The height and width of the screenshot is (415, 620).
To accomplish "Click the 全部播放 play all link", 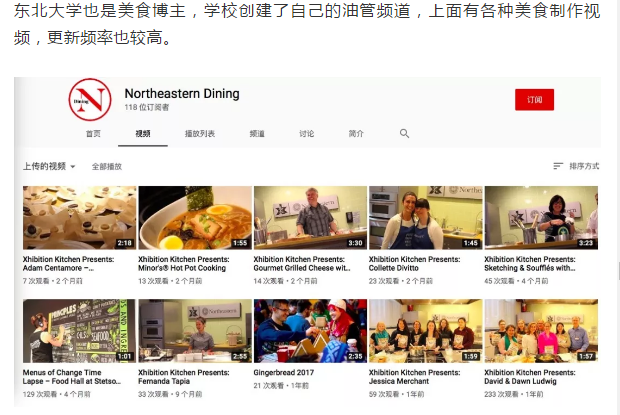I will coord(107,166).
